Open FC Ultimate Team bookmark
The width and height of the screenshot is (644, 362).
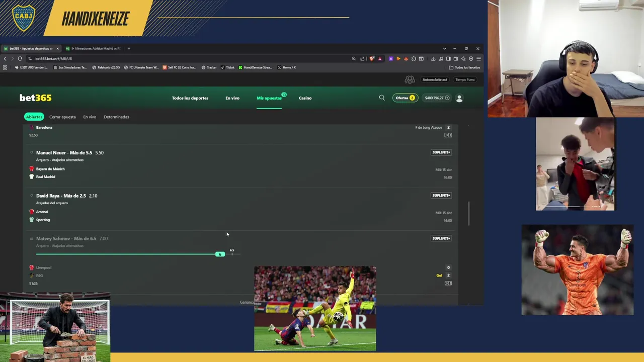click(141, 67)
